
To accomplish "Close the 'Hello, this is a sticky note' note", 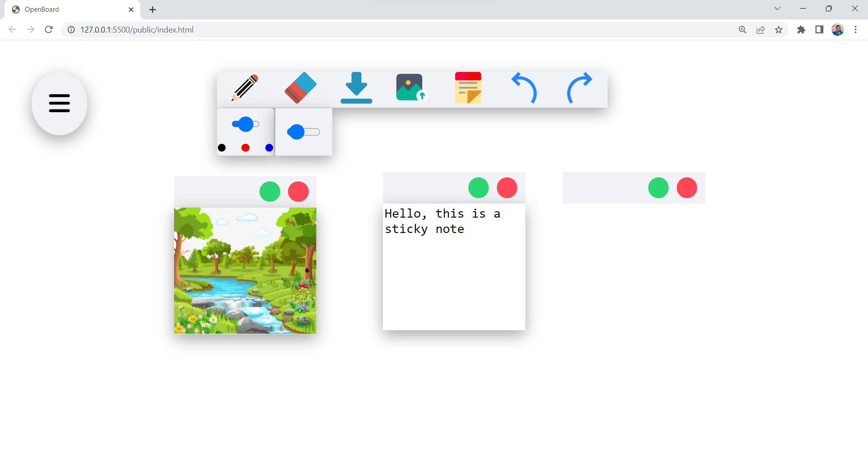I will click(507, 188).
